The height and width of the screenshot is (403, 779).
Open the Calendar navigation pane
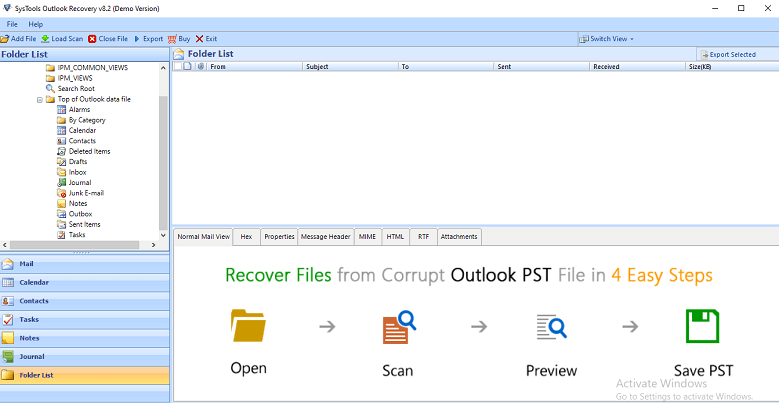pyautogui.click(x=84, y=282)
